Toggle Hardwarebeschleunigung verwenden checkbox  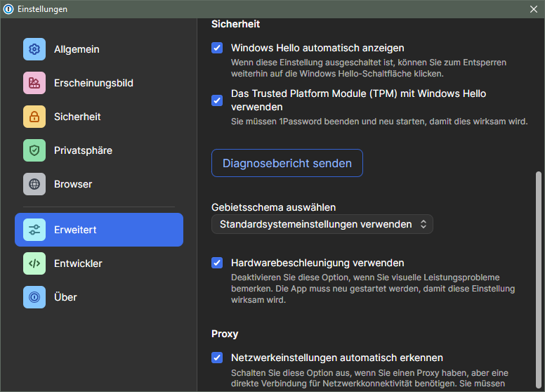[x=217, y=263]
